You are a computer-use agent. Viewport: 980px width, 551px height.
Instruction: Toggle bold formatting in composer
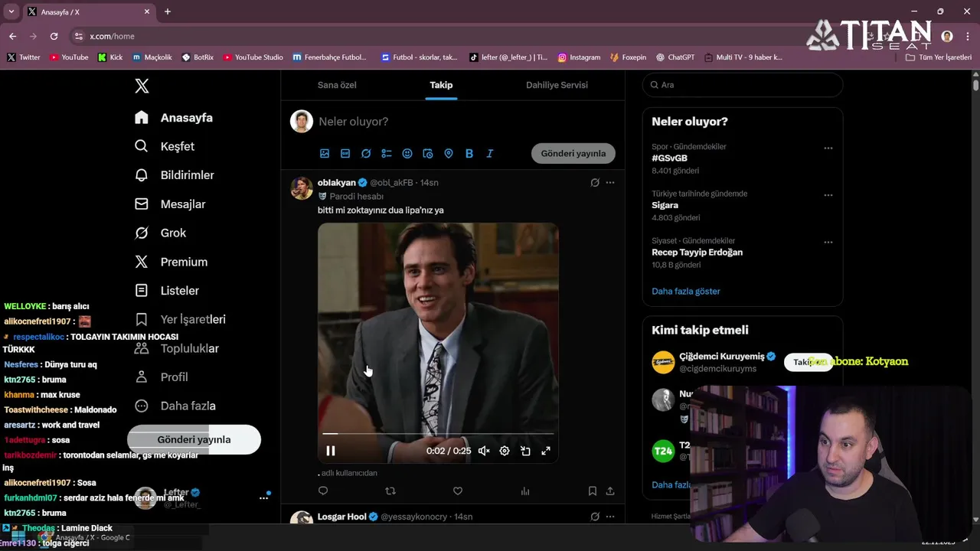point(469,153)
